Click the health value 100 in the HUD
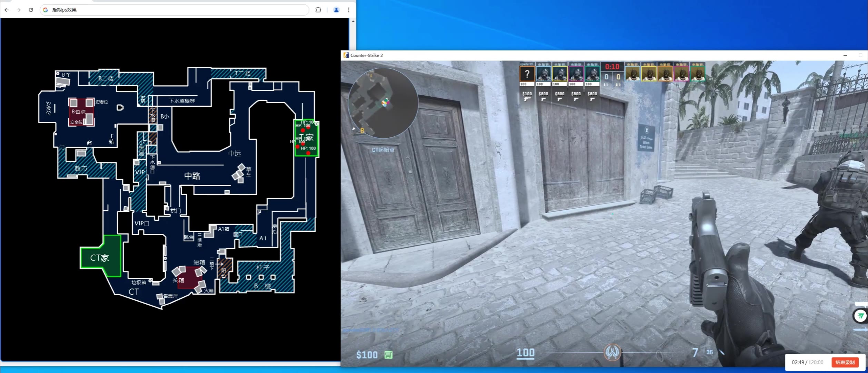868x373 pixels. 525,353
